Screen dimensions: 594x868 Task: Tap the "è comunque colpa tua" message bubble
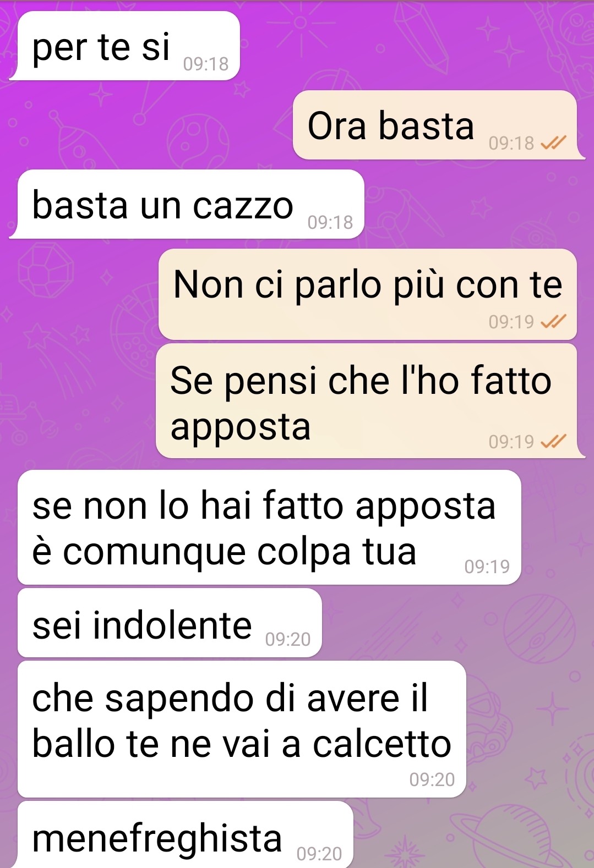coord(269,527)
